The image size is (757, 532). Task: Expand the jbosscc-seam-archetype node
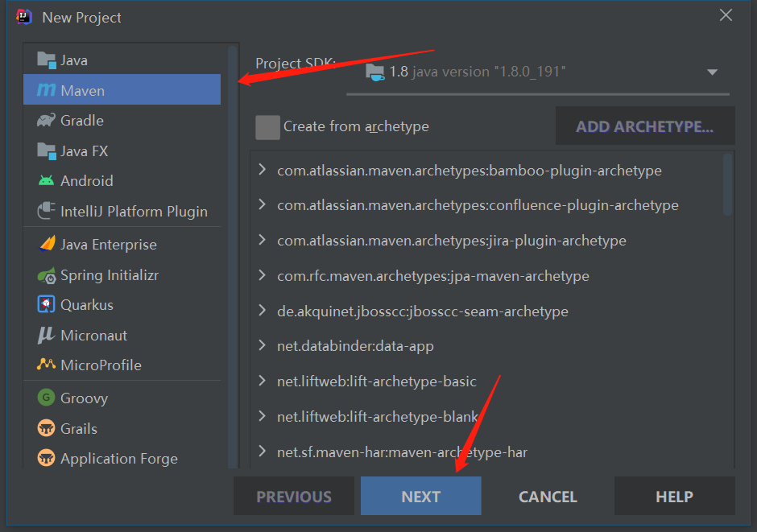click(263, 310)
